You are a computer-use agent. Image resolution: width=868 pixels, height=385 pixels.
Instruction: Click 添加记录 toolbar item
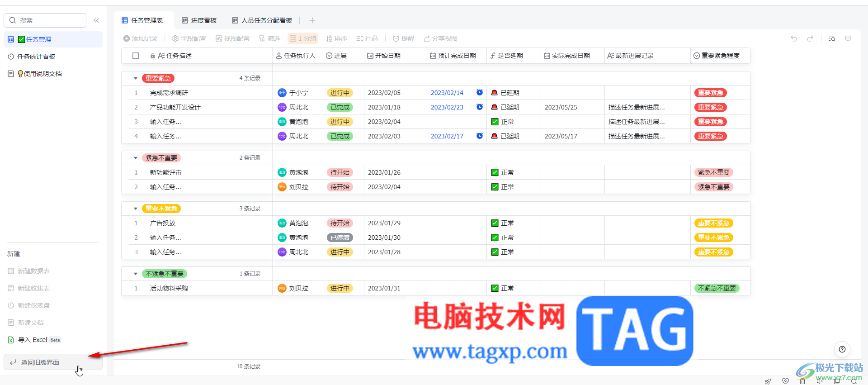click(x=141, y=38)
